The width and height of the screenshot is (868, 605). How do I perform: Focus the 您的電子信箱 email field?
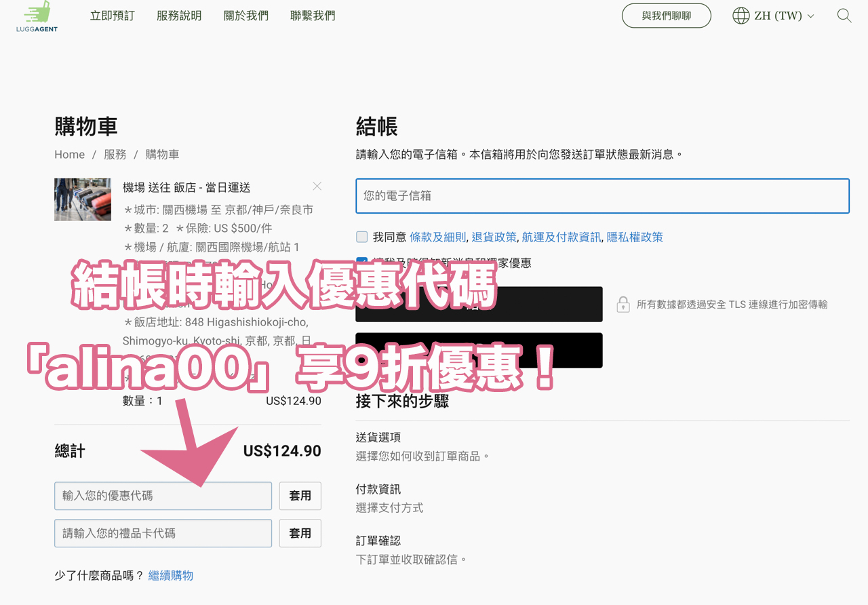click(603, 196)
